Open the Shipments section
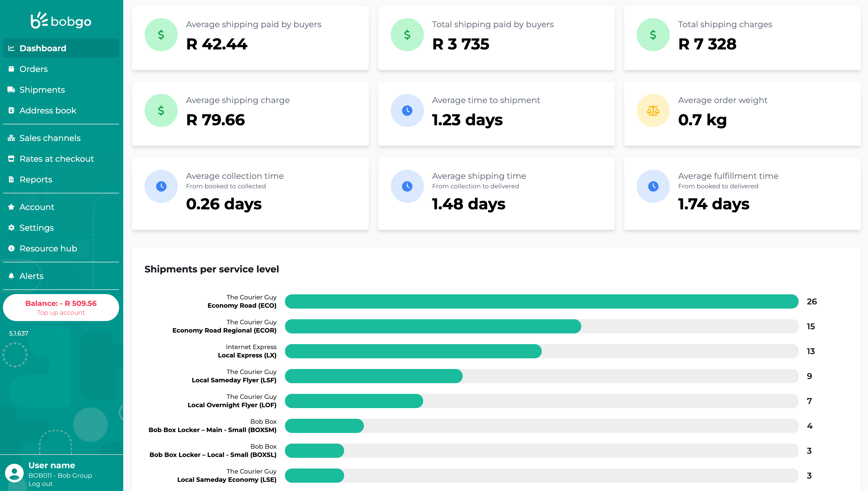 click(61, 90)
